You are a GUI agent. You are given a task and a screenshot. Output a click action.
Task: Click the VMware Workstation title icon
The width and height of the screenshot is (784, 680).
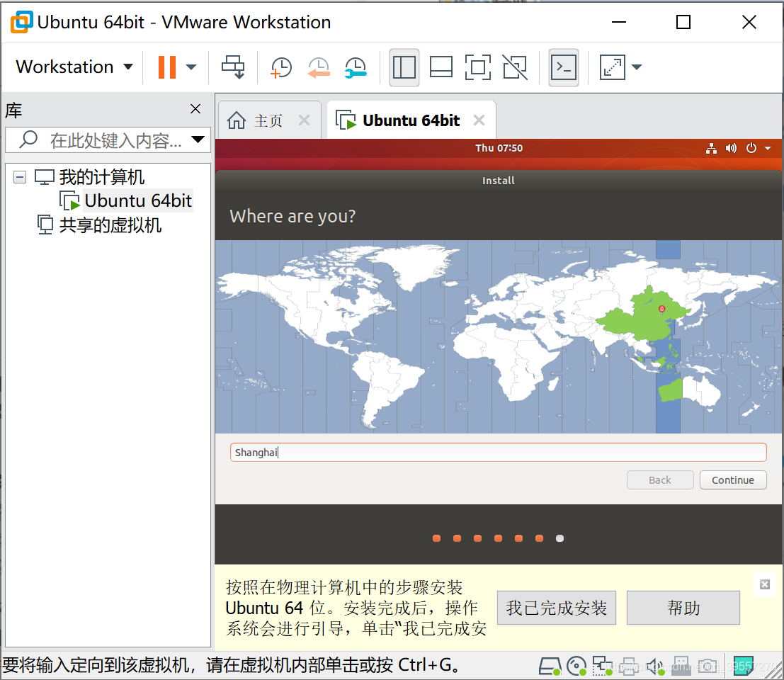point(21,23)
